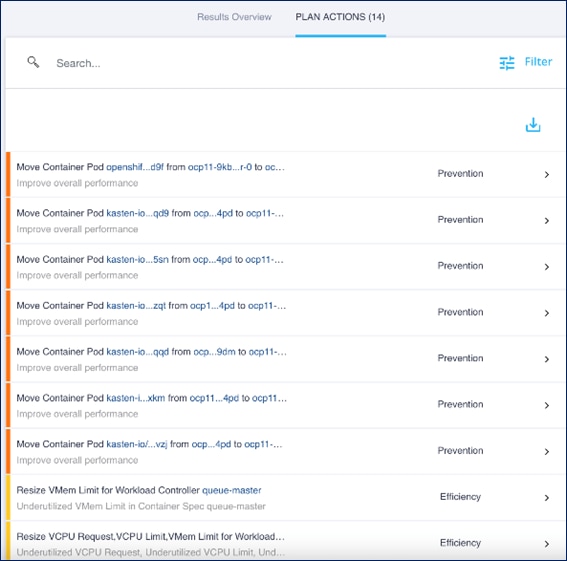The image size is (567, 561).
Task: Switch to Results Overview tab
Action: [x=234, y=17]
